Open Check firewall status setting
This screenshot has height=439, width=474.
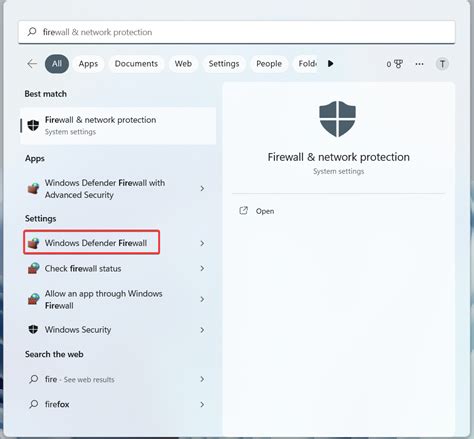(x=118, y=268)
